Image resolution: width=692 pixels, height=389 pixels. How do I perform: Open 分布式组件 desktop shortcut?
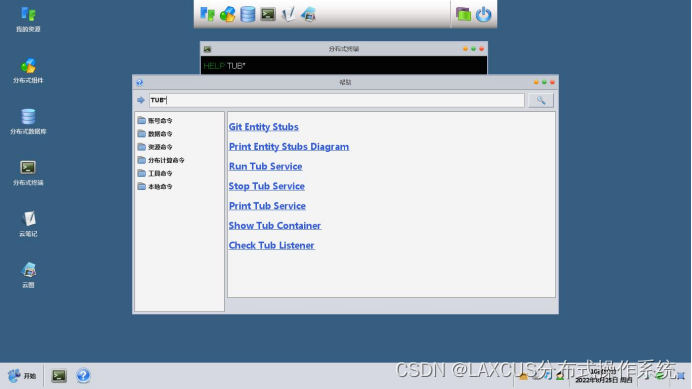[x=28, y=71]
